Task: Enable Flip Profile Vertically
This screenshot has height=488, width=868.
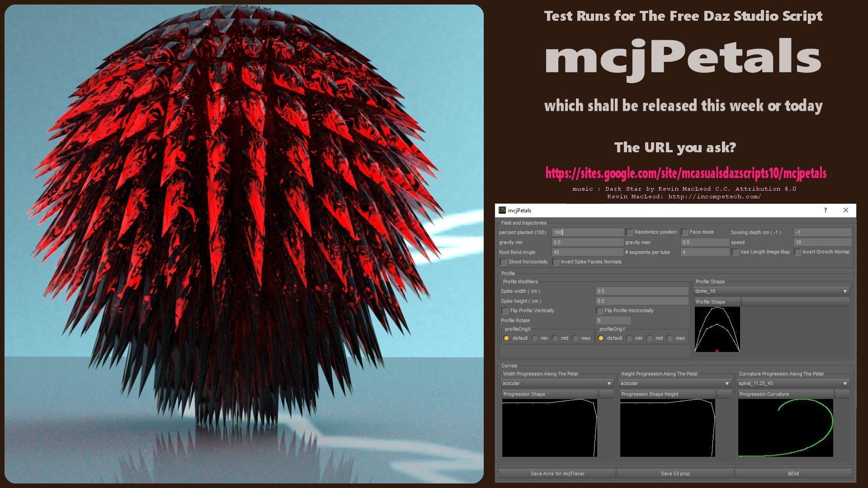Action: coord(505,311)
